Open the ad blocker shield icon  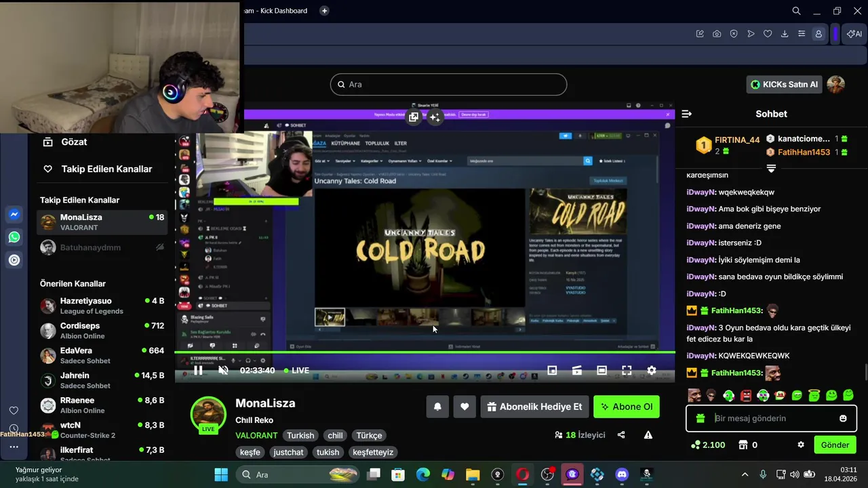(734, 34)
